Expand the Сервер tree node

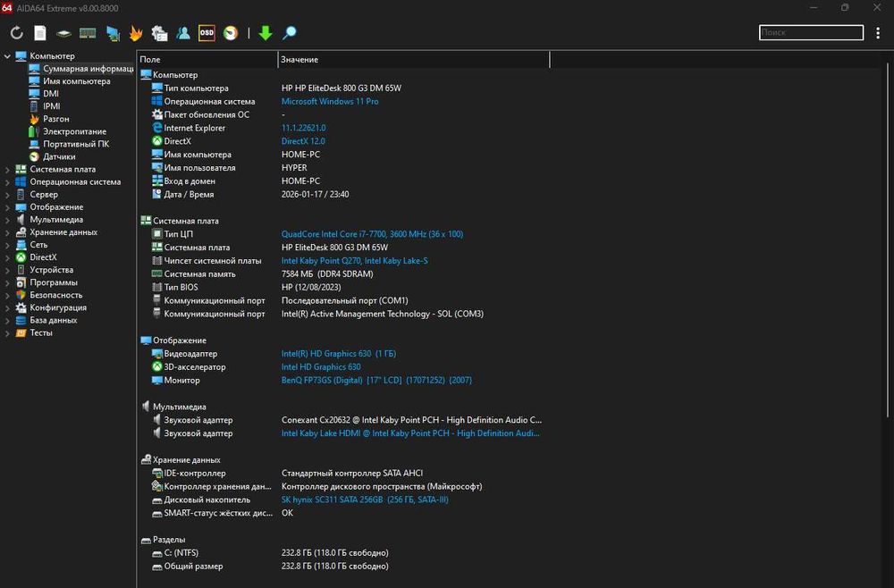7,194
